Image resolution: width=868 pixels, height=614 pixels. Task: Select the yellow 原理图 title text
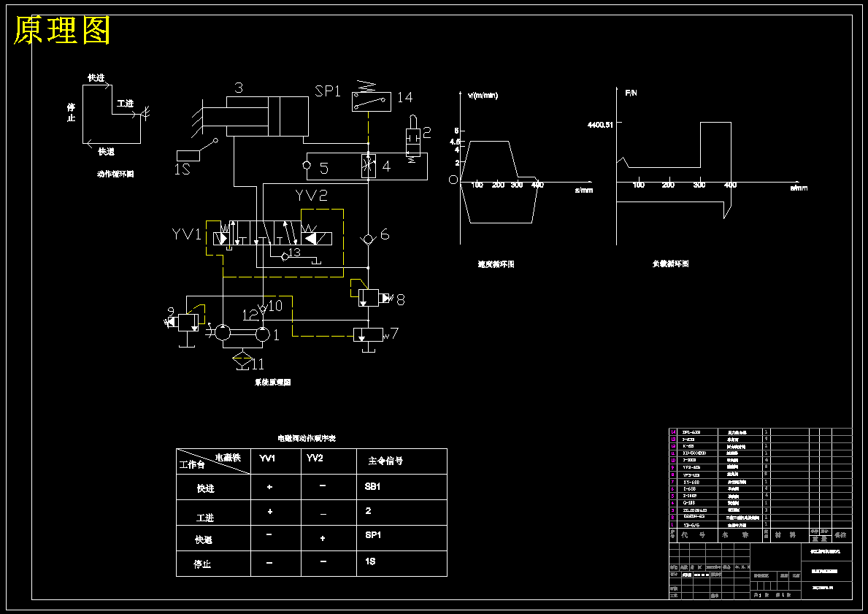62,31
